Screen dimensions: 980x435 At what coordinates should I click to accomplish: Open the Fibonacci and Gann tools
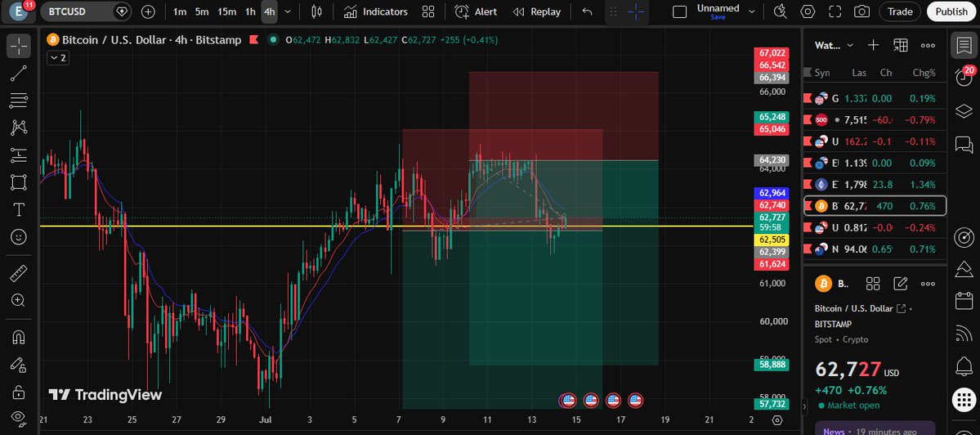[x=19, y=100]
